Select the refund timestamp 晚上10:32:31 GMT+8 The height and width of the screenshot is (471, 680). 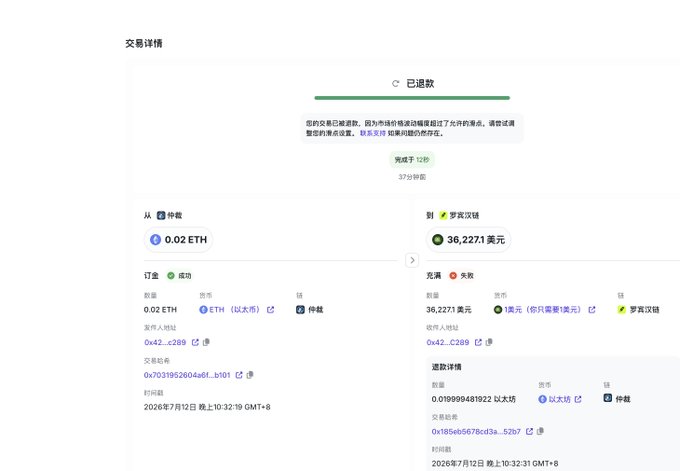522,463
